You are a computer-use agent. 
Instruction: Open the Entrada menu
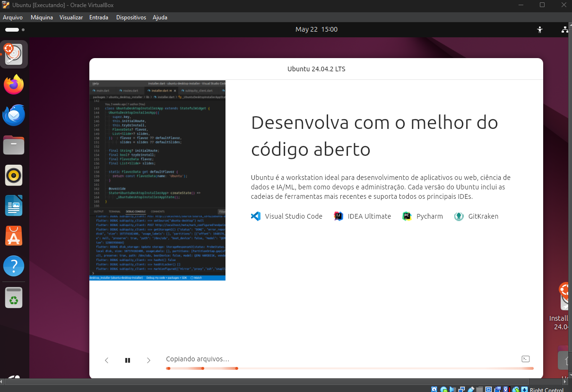click(99, 17)
